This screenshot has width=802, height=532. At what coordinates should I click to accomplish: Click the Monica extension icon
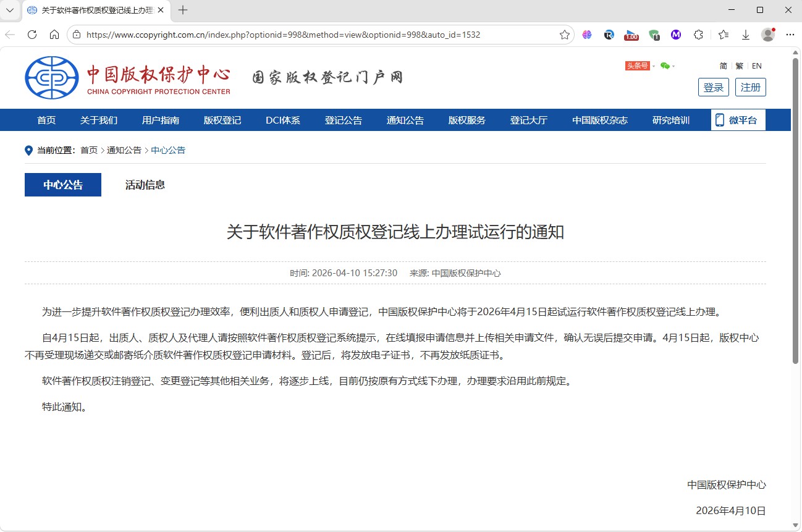point(676,35)
